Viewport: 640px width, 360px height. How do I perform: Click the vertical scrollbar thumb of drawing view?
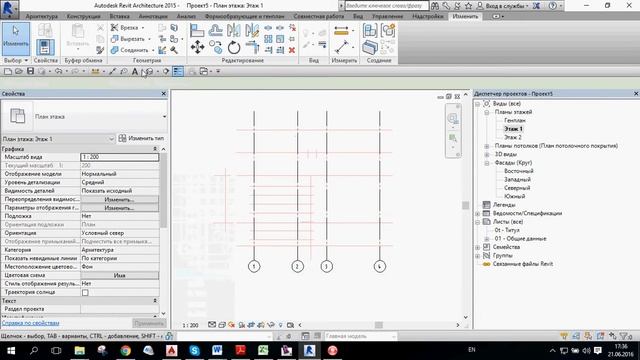point(465,205)
